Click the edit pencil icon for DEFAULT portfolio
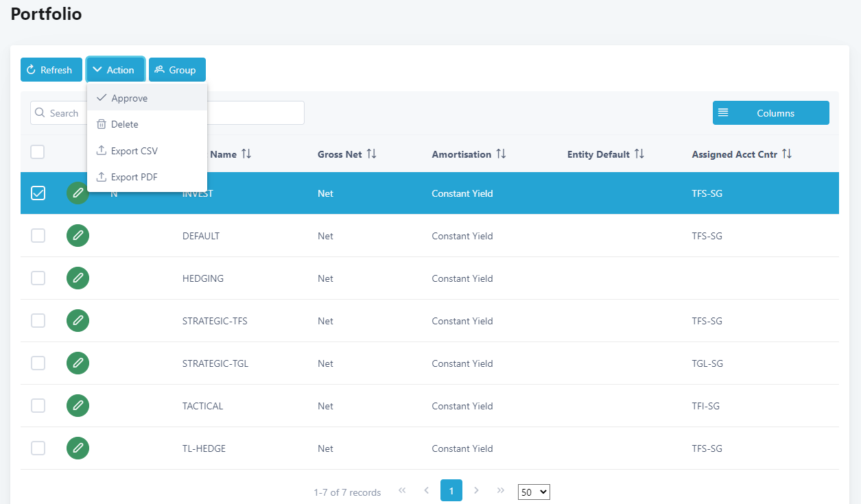Viewport: 861px width, 504px height. (78, 236)
